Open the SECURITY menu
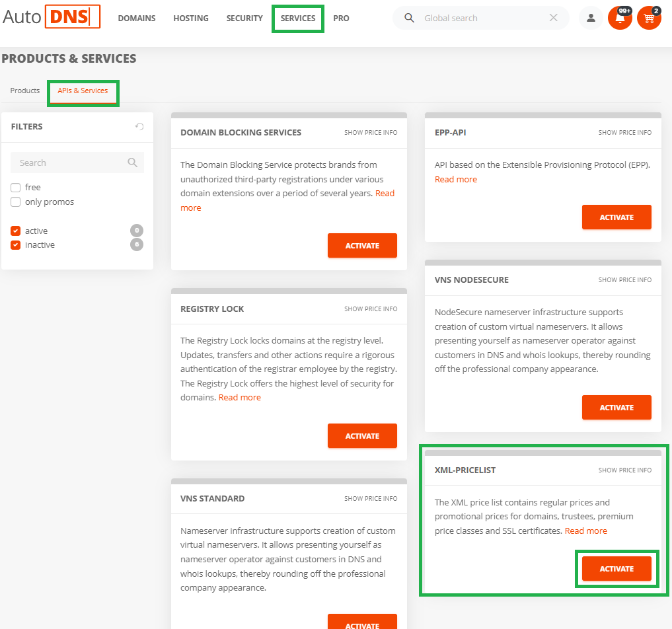Image resolution: width=672 pixels, height=629 pixels. pyautogui.click(x=244, y=18)
